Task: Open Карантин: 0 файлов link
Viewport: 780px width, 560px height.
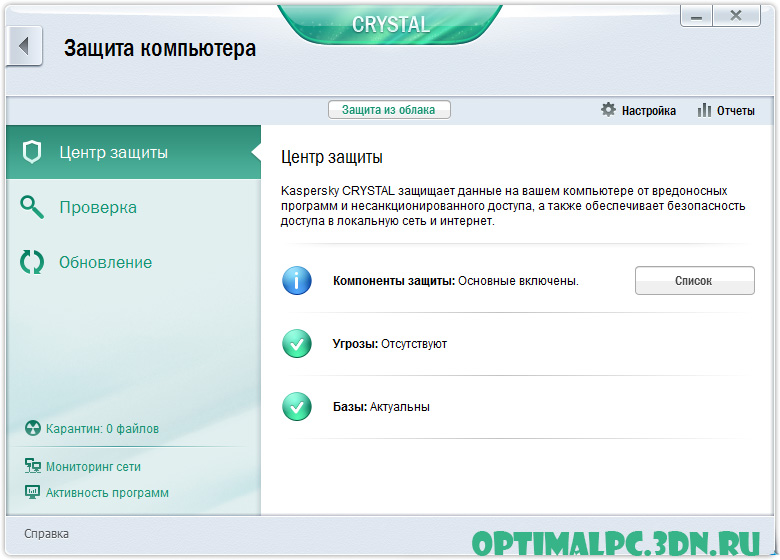Action: 102,429
